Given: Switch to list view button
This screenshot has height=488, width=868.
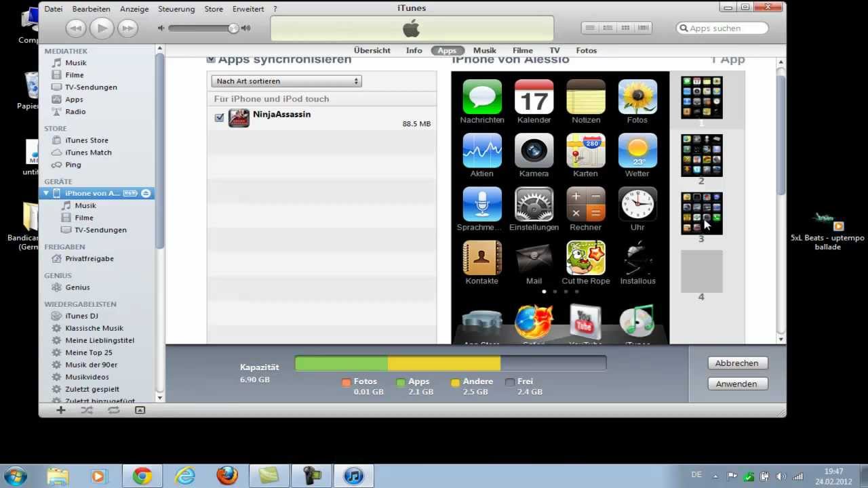Looking at the screenshot, I should click(591, 28).
